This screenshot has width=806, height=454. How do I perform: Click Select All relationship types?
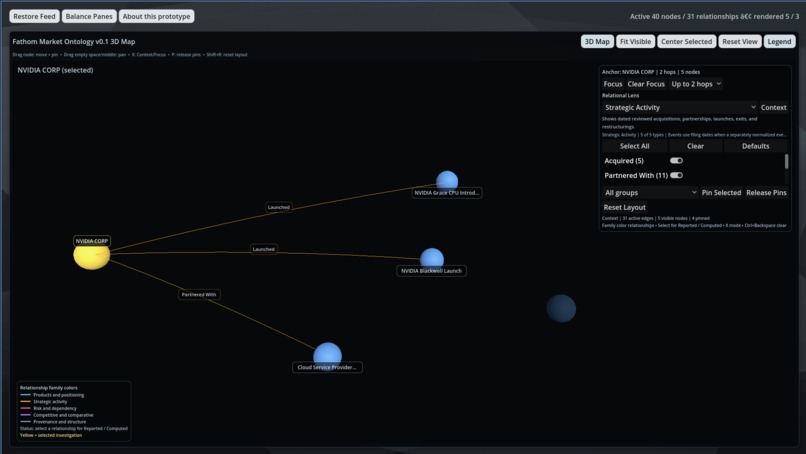pyautogui.click(x=634, y=146)
